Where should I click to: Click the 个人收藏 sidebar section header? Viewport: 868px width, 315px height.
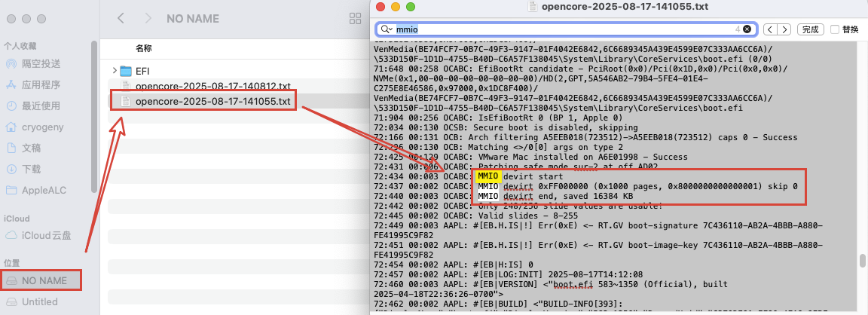20,46
